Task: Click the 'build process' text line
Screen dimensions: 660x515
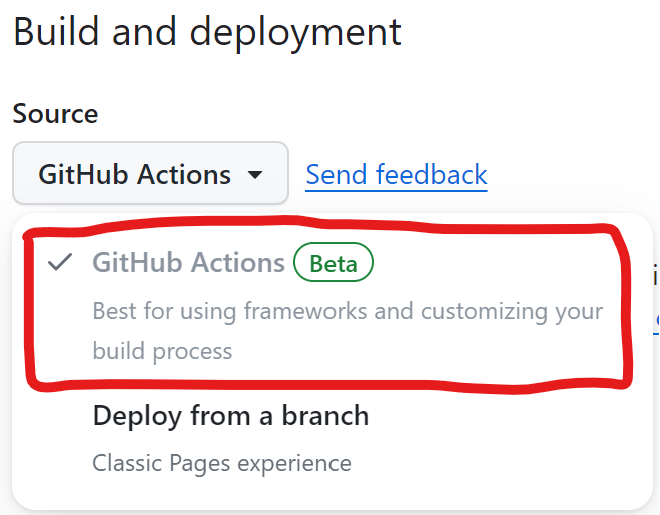Action: [162, 351]
